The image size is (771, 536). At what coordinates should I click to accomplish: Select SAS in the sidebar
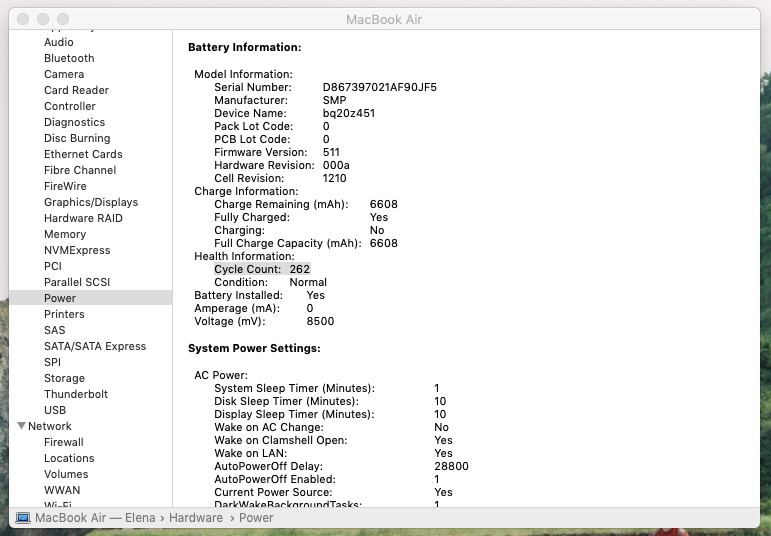(x=54, y=330)
